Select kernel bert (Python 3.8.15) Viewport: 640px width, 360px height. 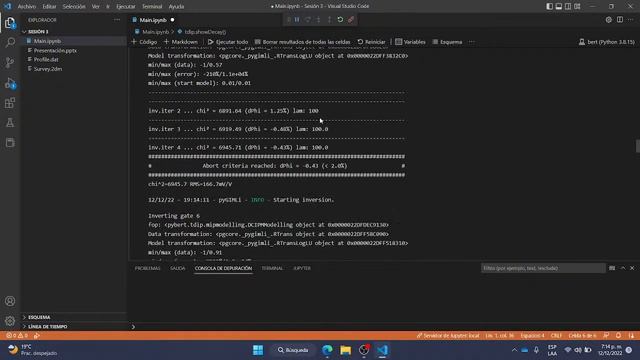[x=607, y=42]
